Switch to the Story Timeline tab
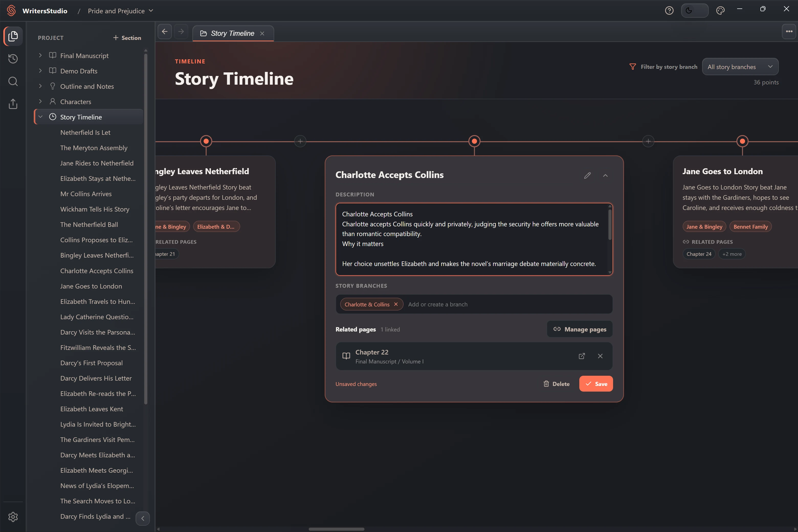This screenshot has height=532, width=798. click(x=233, y=33)
